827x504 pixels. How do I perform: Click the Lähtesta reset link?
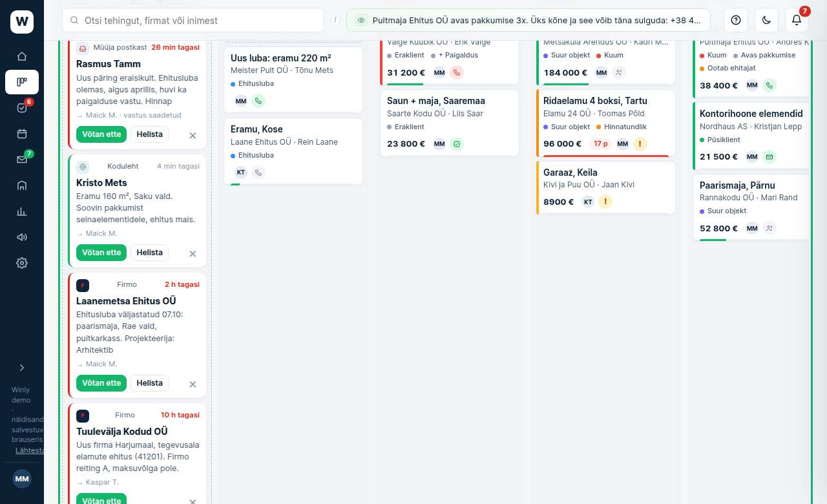click(30, 450)
